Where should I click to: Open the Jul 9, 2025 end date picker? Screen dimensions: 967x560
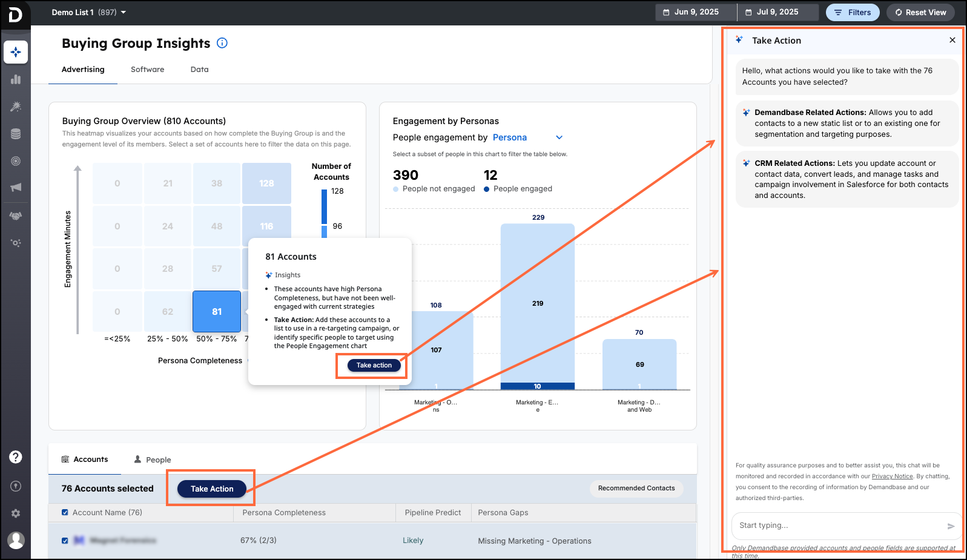[x=778, y=12]
